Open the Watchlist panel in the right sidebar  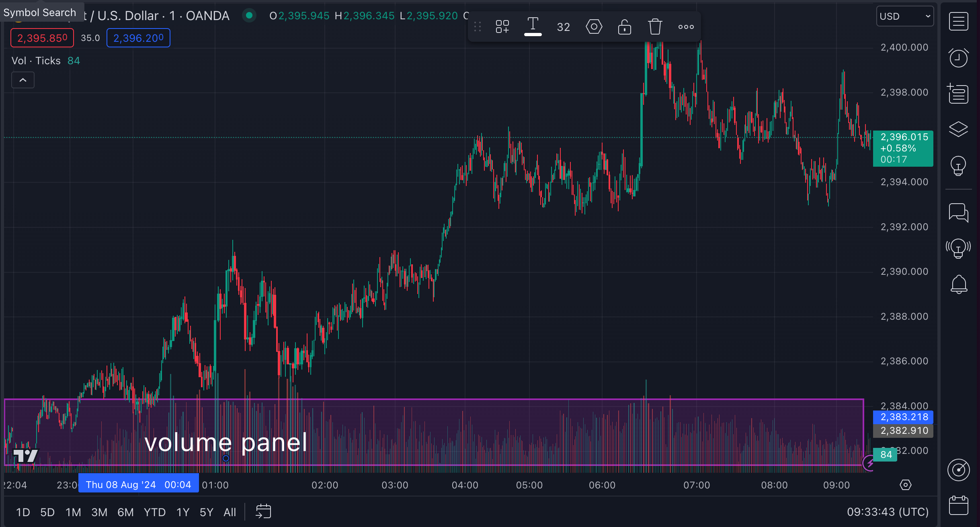959,21
